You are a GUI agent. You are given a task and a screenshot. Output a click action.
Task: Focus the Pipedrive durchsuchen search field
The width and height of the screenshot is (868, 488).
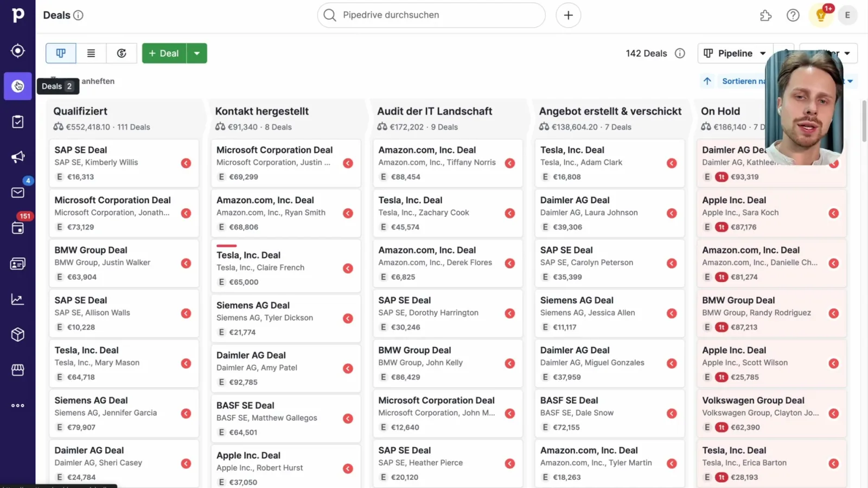point(431,15)
